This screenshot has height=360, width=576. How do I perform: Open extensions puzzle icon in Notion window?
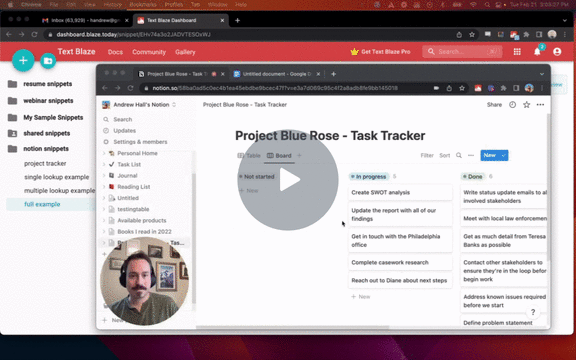503,88
